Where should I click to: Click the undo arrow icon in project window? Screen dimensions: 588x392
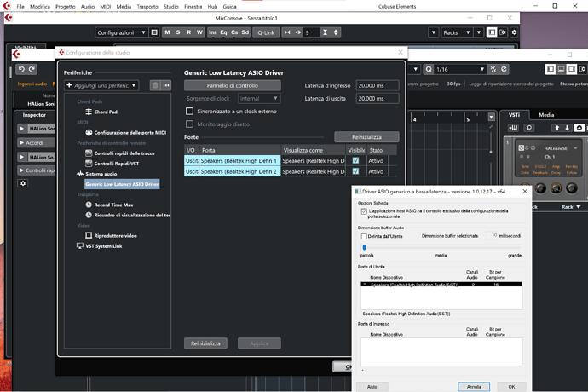pyautogui.click(x=21, y=69)
